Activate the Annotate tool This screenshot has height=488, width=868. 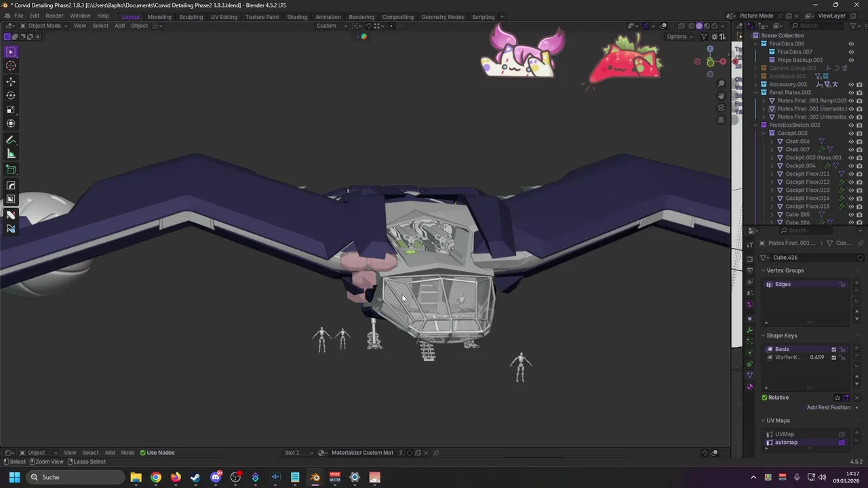click(11, 140)
